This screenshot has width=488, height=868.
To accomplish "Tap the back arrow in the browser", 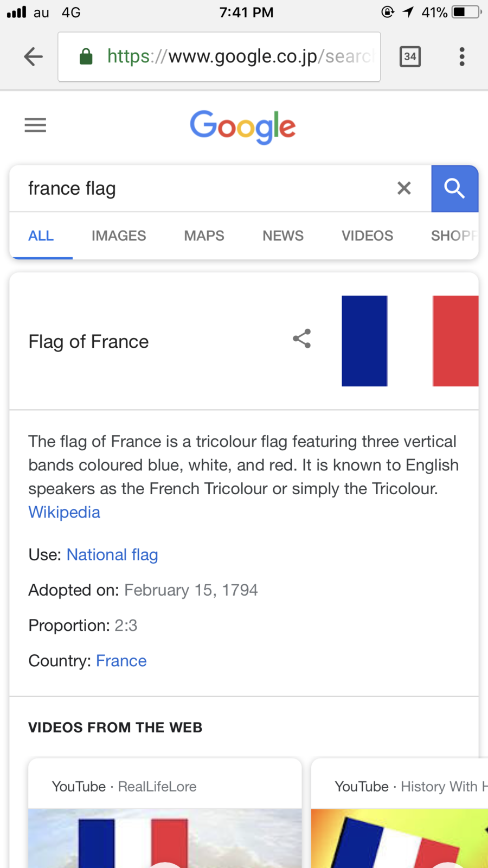I will 33,56.
